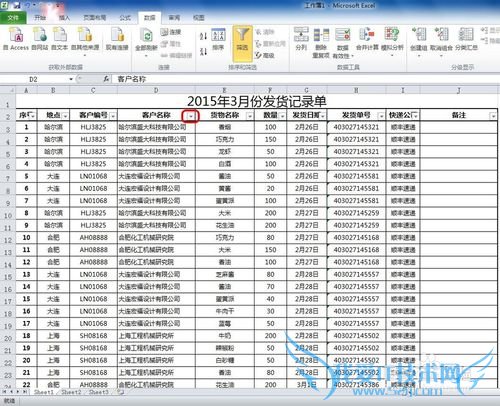Switch to the 审阅 (Review) tab
500x406 pixels.
click(x=174, y=18)
